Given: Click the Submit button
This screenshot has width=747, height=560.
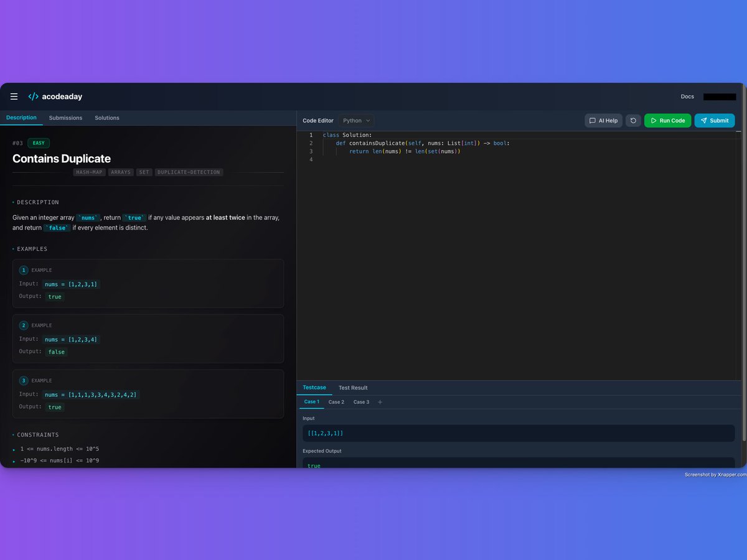Looking at the screenshot, I should point(715,120).
